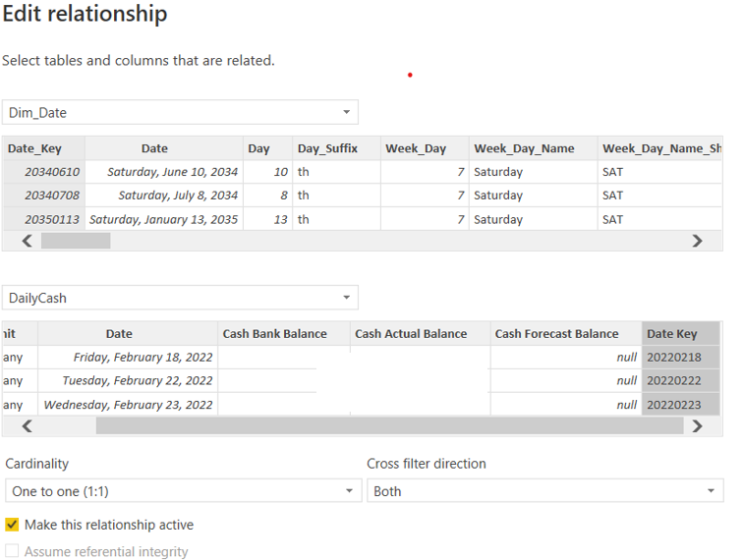Open the Cardinality dropdown showing One to one

[184, 491]
